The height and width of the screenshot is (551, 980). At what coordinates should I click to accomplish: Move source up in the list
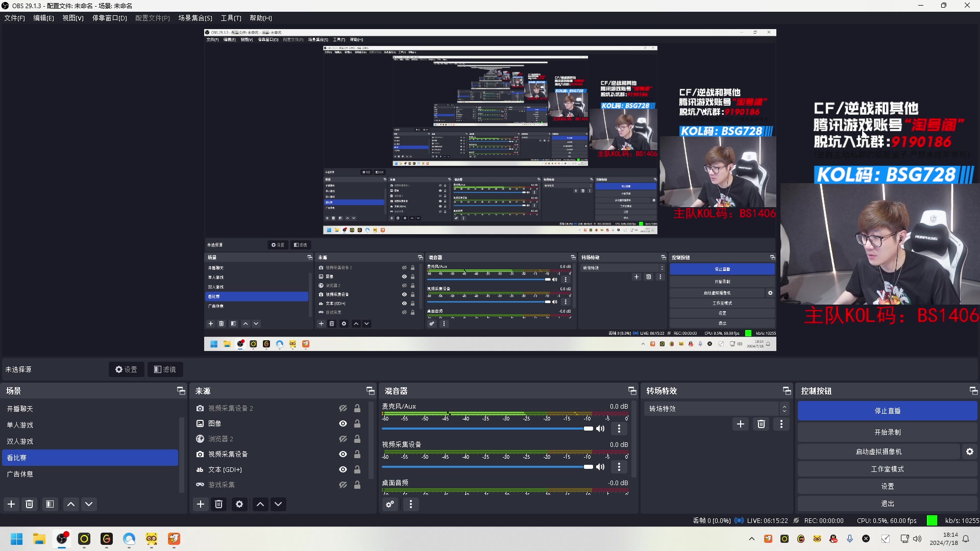260,504
